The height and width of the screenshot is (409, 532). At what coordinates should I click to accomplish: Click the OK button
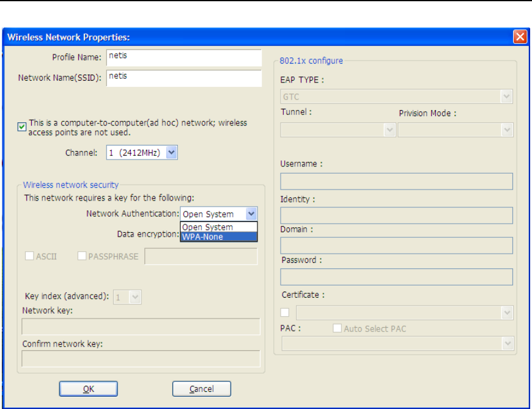coord(88,389)
